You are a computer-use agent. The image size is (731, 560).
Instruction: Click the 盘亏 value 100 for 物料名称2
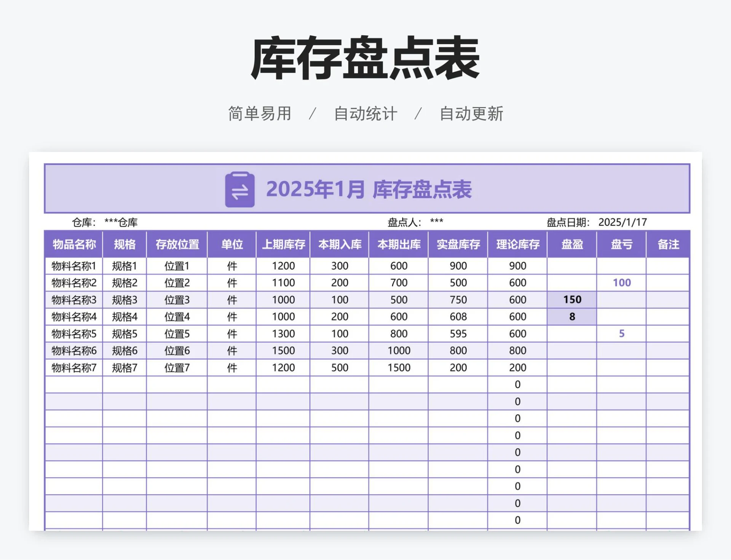pos(622,283)
